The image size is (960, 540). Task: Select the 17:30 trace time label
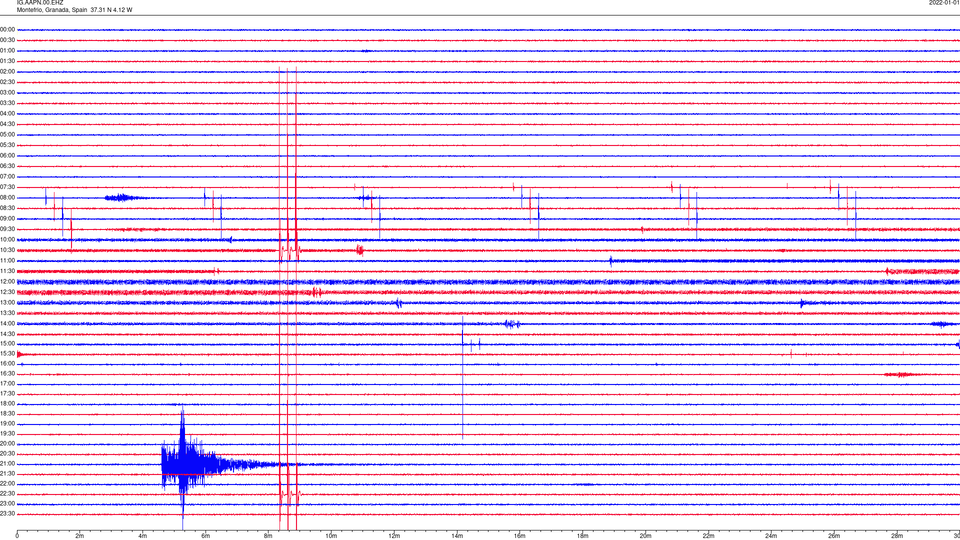click(8, 394)
